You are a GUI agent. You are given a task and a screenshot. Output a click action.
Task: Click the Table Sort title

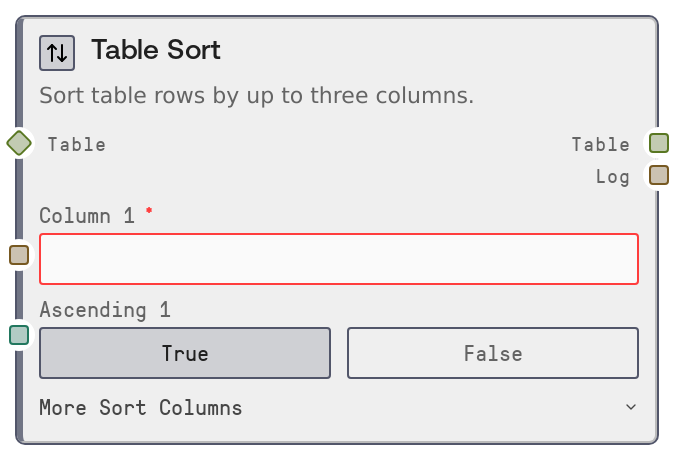[x=156, y=50]
